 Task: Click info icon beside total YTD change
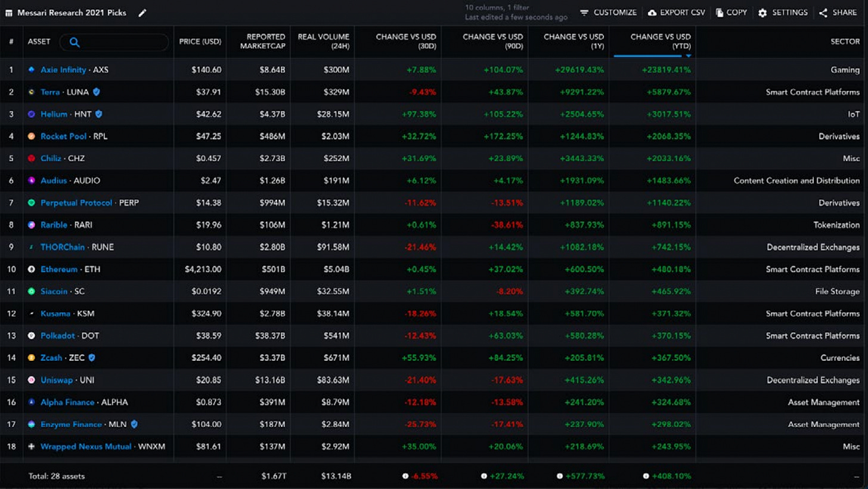(646, 476)
